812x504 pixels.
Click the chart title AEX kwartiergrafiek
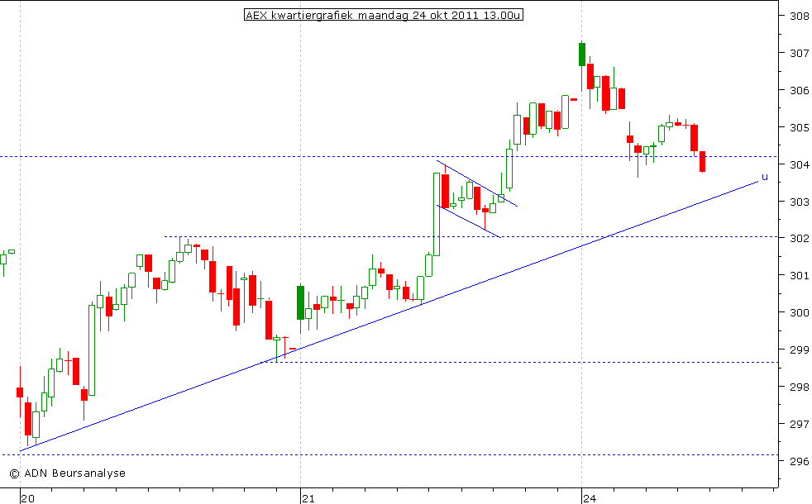(x=383, y=16)
